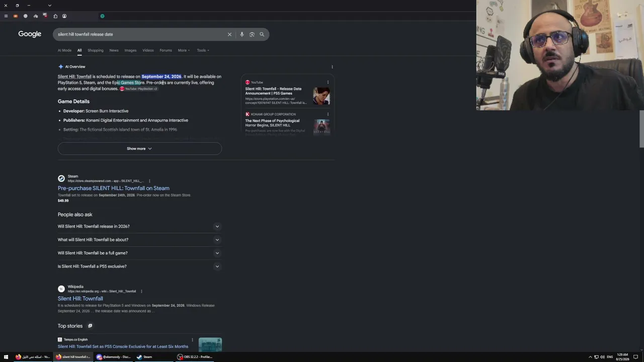
Task: Click the 'Game Details' heading
Action: click(x=73, y=102)
